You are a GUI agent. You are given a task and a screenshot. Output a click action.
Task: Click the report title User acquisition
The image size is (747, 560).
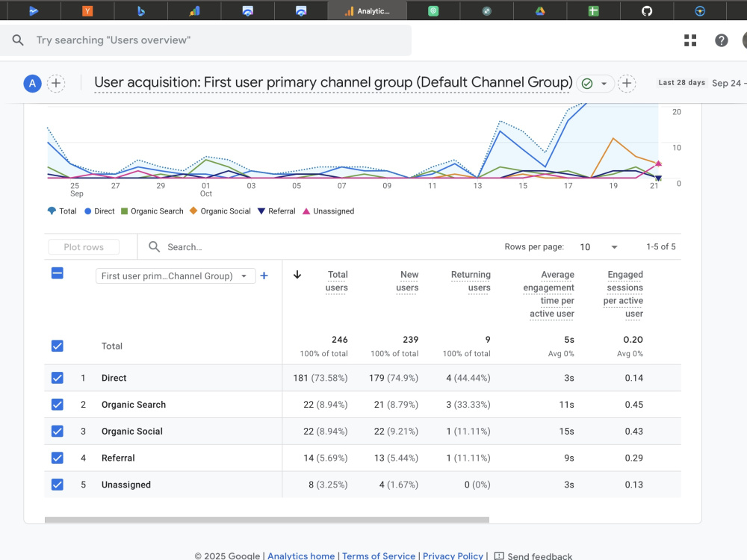[x=333, y=82]
